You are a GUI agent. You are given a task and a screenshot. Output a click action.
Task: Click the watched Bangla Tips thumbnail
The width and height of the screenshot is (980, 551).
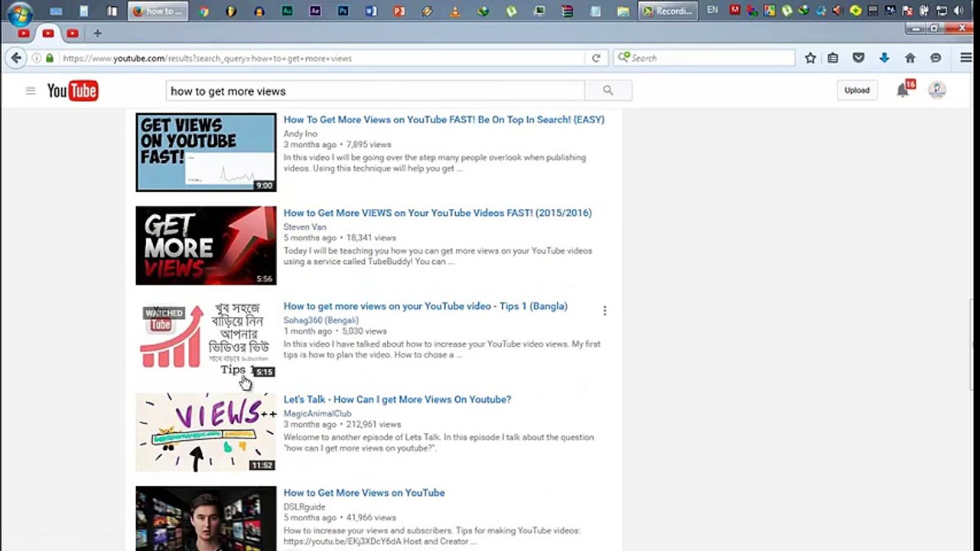pyautogui.click(x=206, y=339)
